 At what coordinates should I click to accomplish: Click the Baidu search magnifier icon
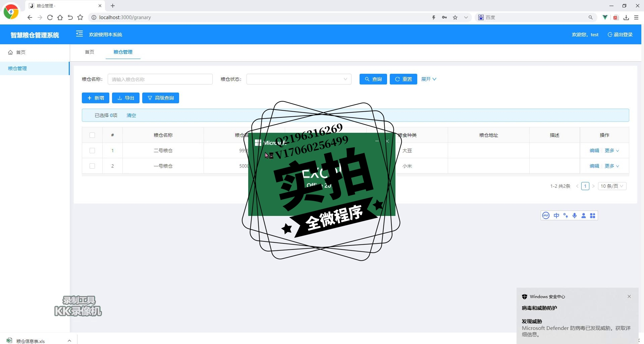(x=590, y=17)
